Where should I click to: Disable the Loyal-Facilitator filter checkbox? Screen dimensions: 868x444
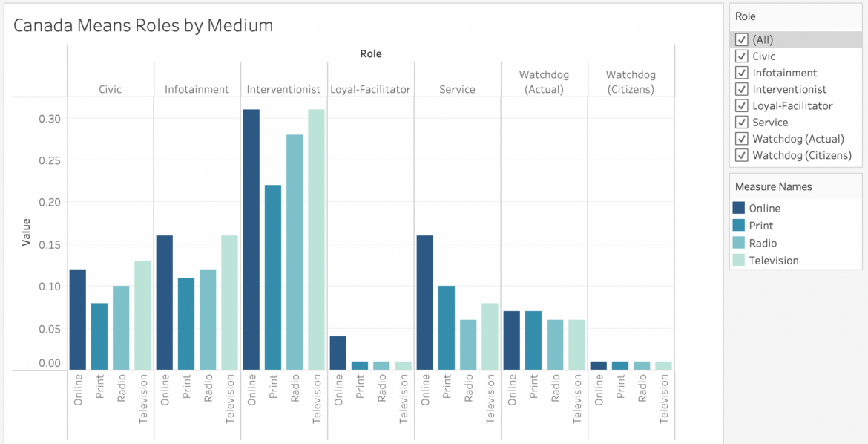[x=741, y=105]
